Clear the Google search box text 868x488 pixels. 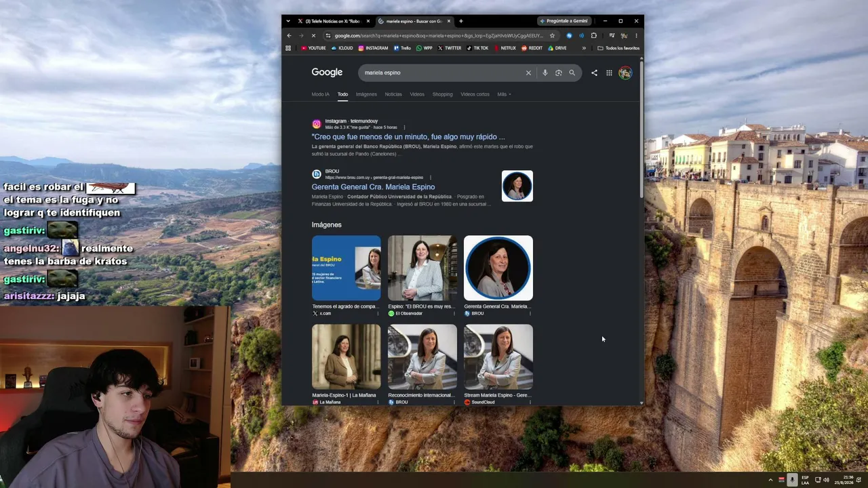click(x=528, y=73)
